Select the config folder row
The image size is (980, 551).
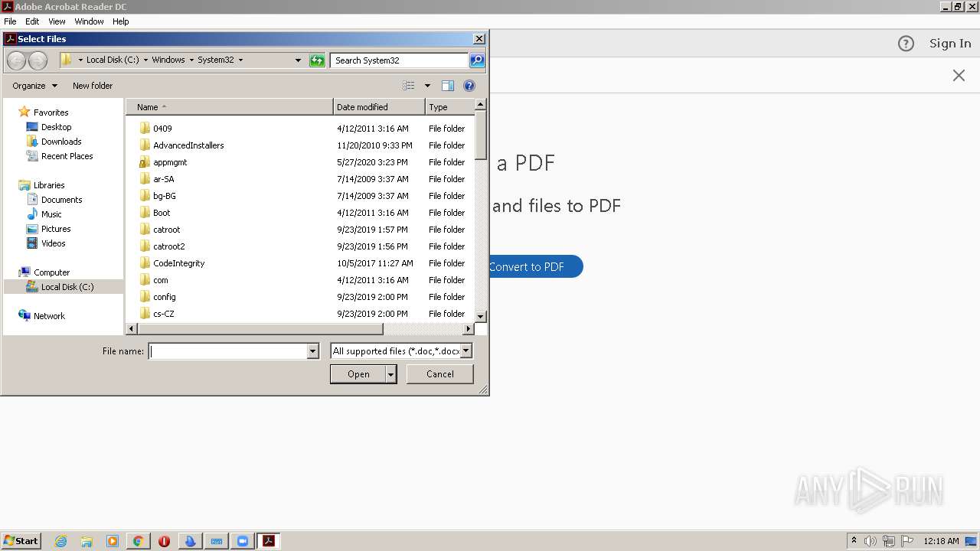(300, 297)
